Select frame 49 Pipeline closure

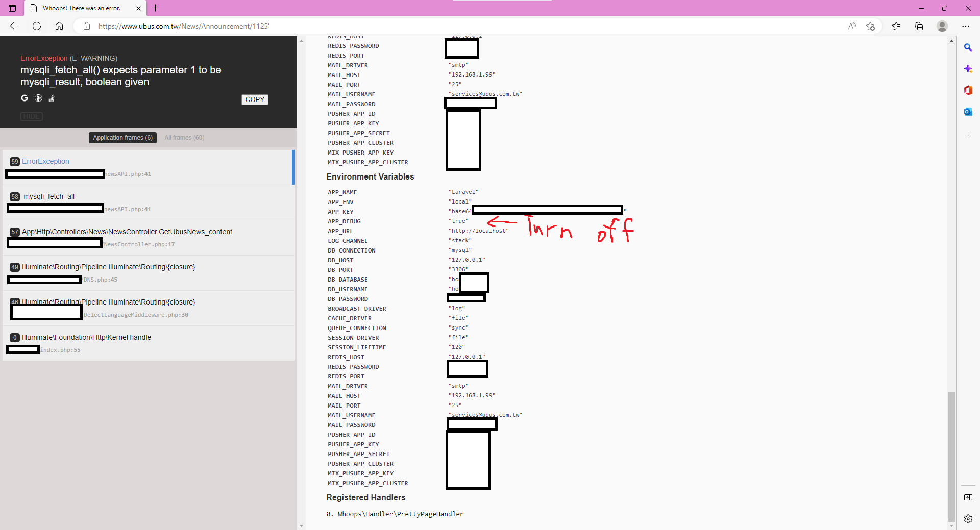tap(148, 273)
